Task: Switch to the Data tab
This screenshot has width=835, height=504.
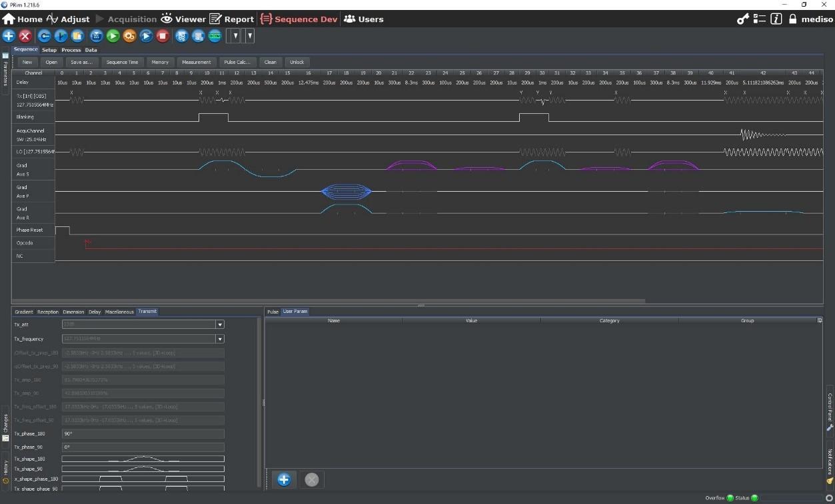Action: point(91,50)
